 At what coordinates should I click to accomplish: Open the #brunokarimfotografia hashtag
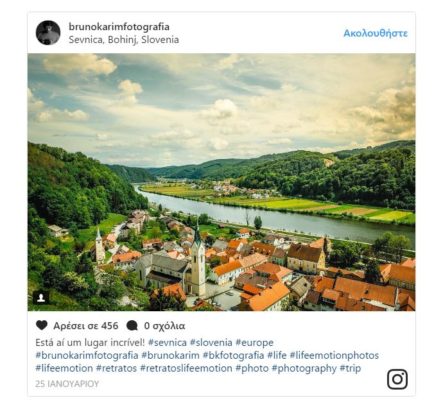[x=87, y=355]
